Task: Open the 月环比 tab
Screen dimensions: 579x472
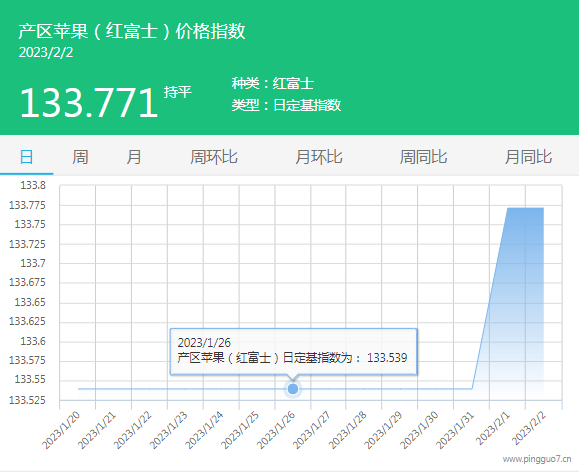Action: click(x=319, y=157)
